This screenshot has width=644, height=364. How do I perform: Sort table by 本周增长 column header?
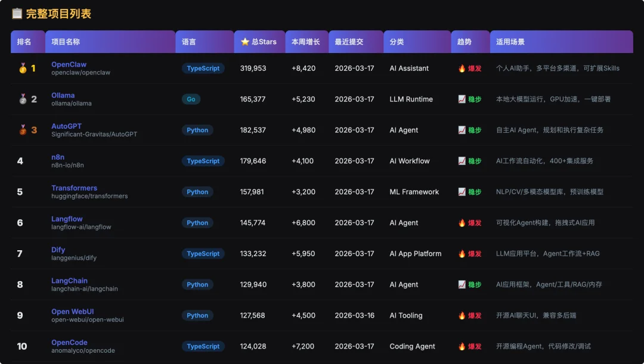click(x=305, y=42)
